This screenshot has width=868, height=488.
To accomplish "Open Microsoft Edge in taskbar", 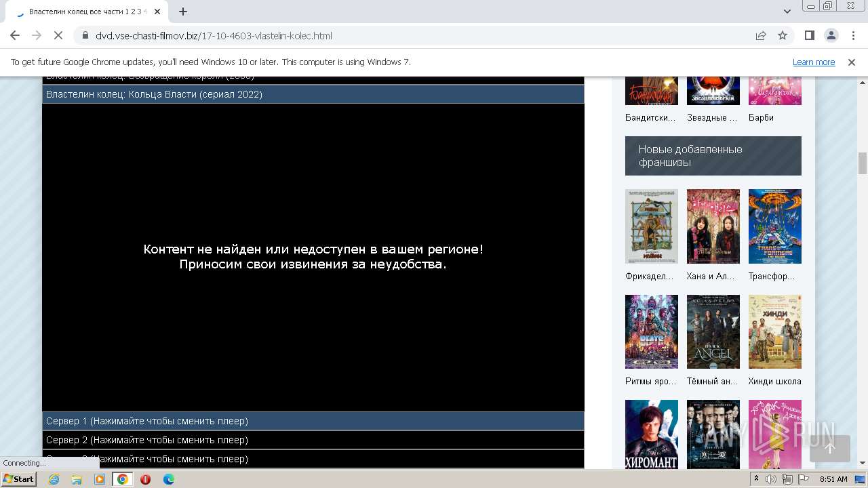I will pyautogui.click(x=168, y=479).
